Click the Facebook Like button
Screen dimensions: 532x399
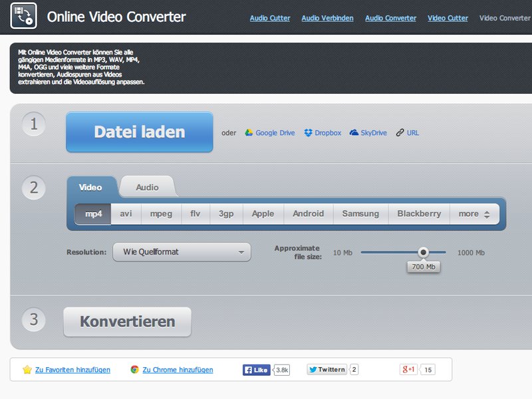pyautogui.click(x=256, y=370)
